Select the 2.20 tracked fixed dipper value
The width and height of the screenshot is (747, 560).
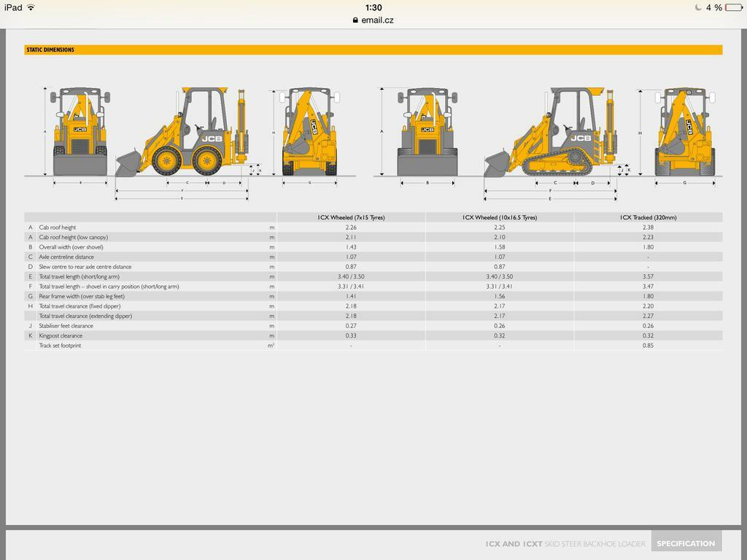coord(648,306)
